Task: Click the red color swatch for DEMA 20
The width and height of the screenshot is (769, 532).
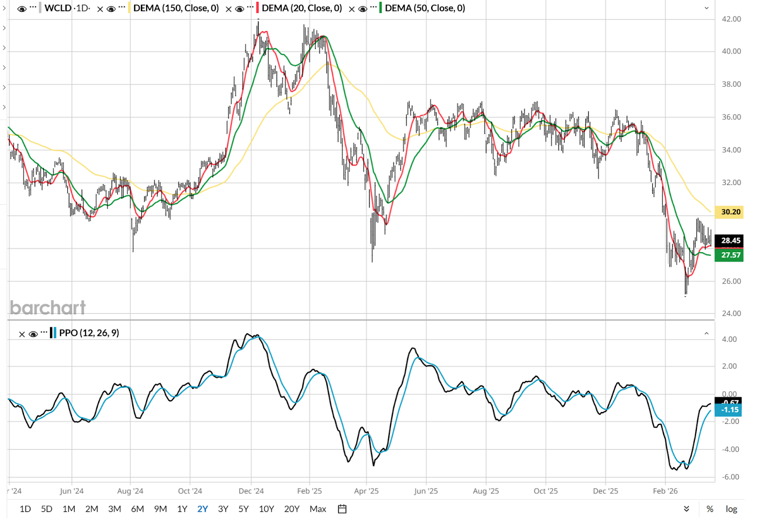Action: (258, 8)
